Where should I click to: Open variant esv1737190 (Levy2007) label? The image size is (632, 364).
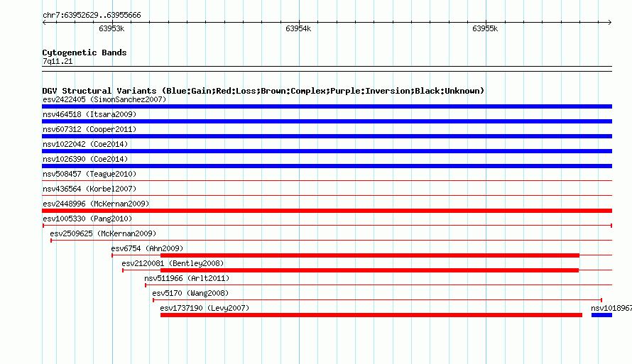click(205, 308)
